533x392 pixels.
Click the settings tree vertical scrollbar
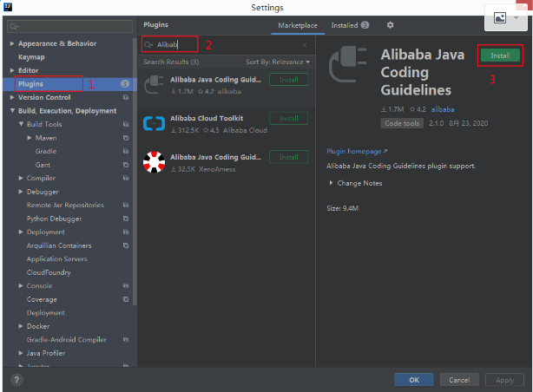click(135, 172)
